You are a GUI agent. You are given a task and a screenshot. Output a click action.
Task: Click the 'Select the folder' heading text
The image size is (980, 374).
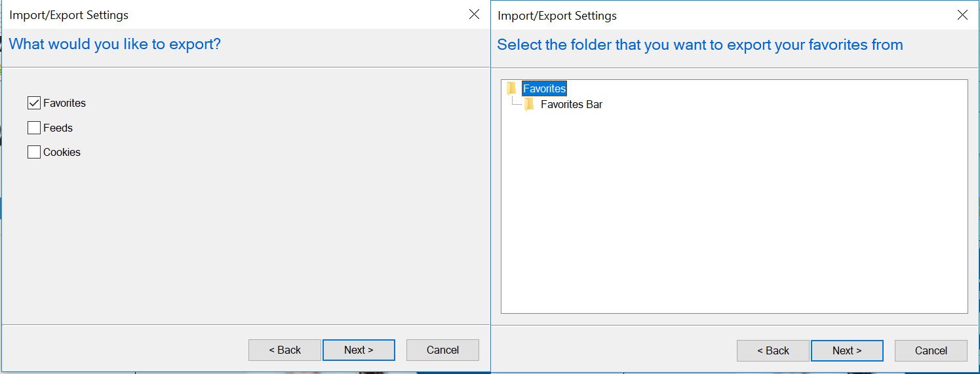[699, 45]
